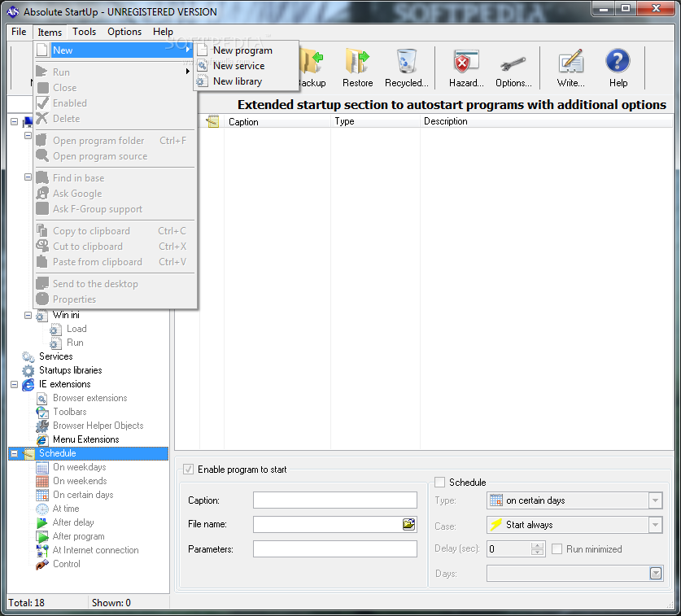This screenshot has height=616, width=681.
Task: Click into the Caption text field
Action: [335, 500]
